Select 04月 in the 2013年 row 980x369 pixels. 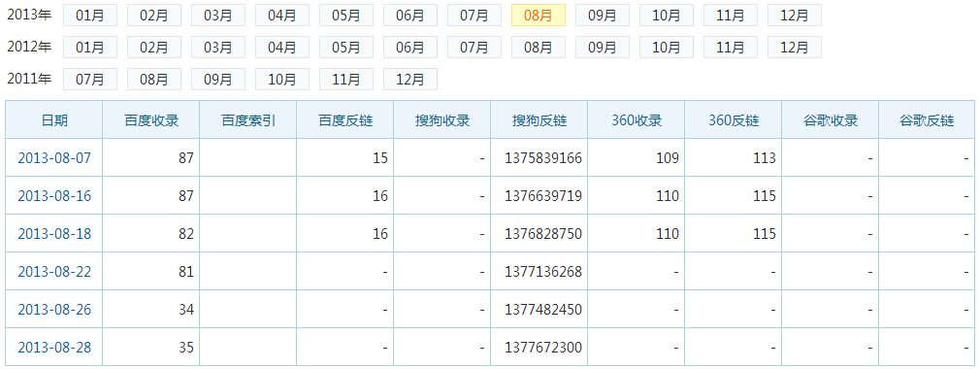pos(282,15)
